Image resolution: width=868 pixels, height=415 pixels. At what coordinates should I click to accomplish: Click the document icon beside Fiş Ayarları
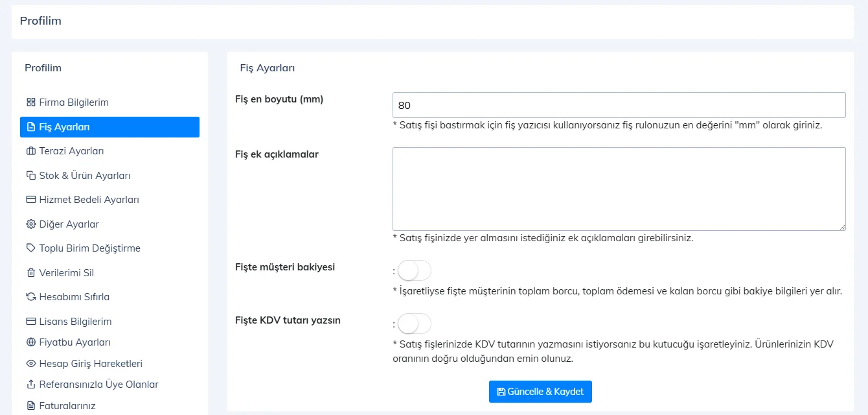(30, 127)
